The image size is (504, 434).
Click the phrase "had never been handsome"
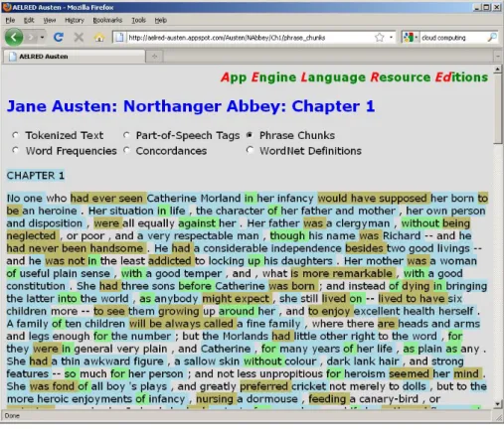click(x=75, y=248)
